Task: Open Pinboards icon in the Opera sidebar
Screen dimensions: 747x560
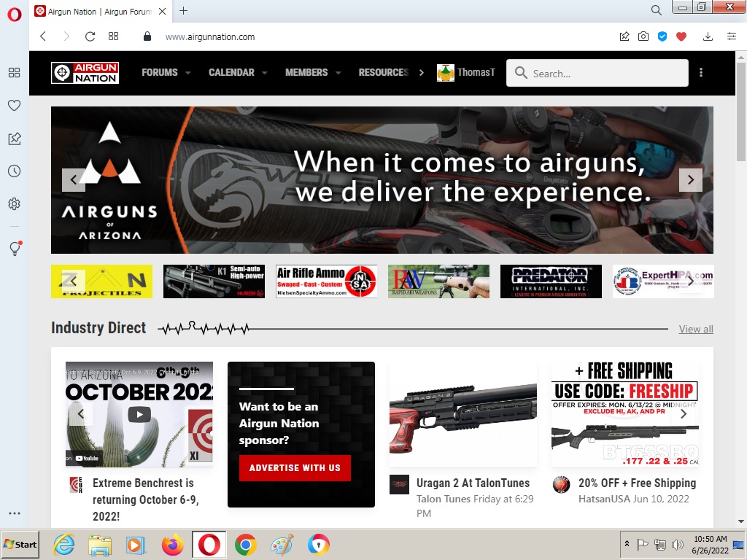Action: 15,139
